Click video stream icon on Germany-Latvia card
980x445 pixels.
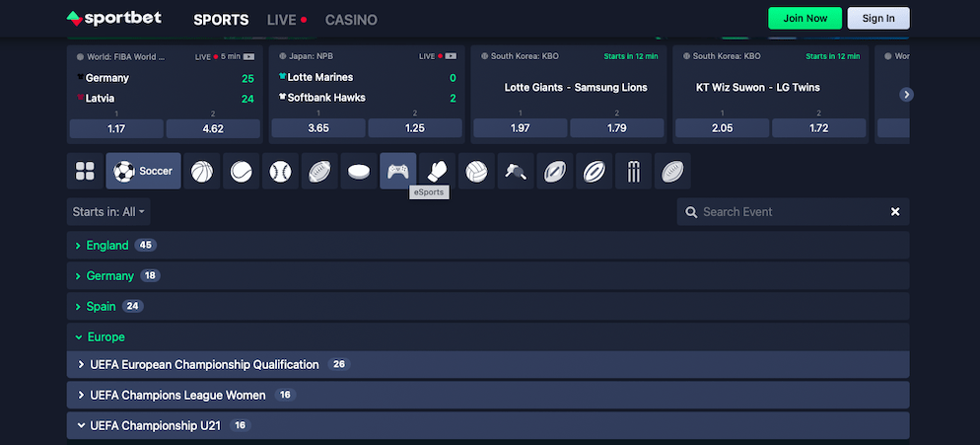point(248,56)
